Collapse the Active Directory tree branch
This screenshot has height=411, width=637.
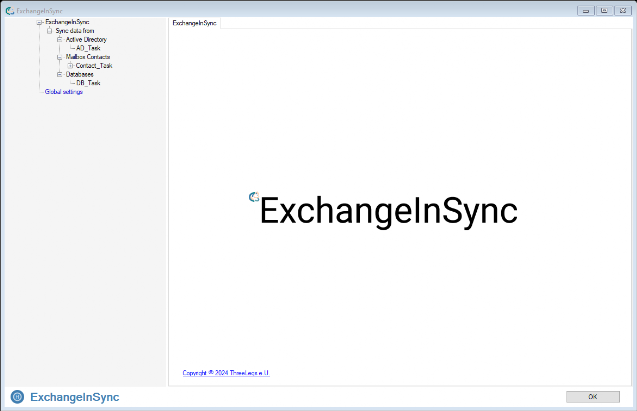(x=59, y=39)
